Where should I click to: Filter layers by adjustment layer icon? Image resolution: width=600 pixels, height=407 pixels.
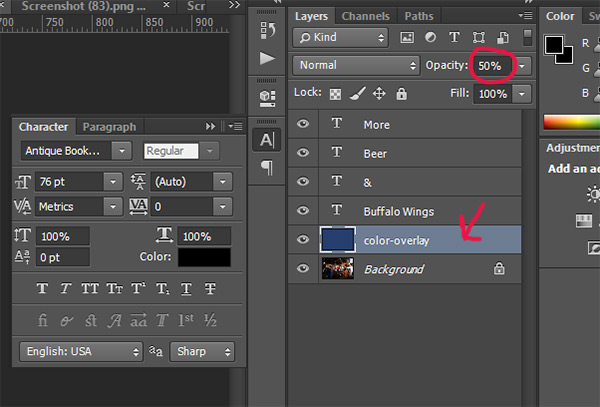(430, 37)
